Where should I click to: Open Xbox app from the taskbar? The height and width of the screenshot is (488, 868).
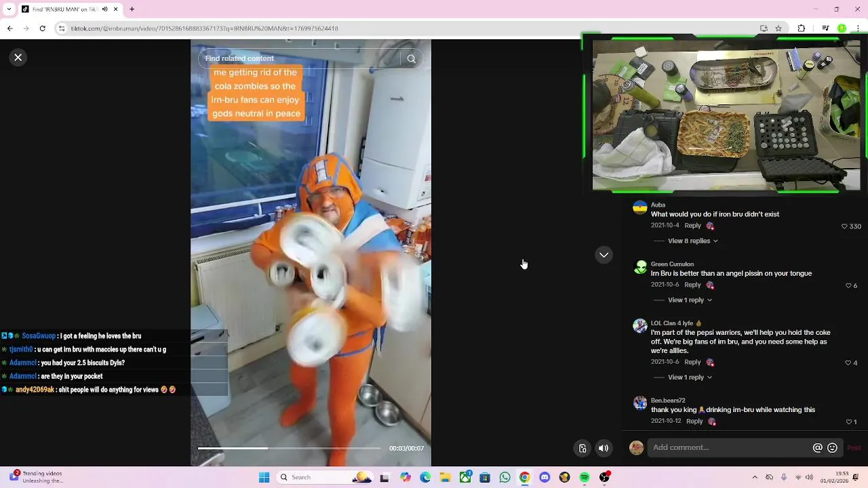point(465,477)
